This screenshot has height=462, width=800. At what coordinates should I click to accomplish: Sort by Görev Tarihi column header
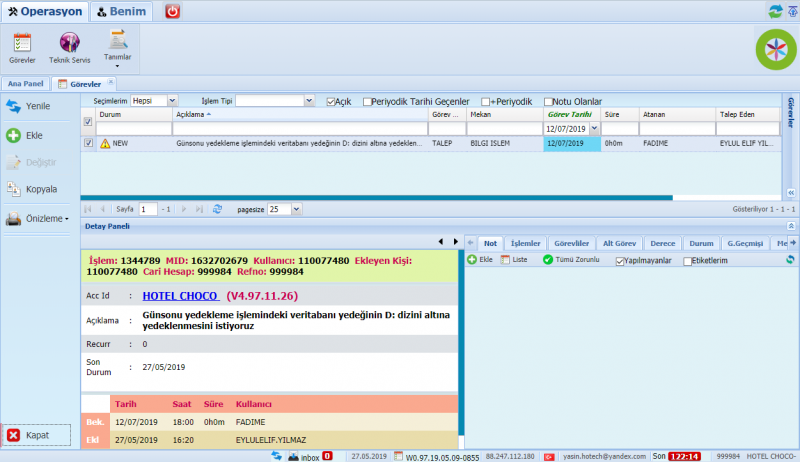point(571,114)
